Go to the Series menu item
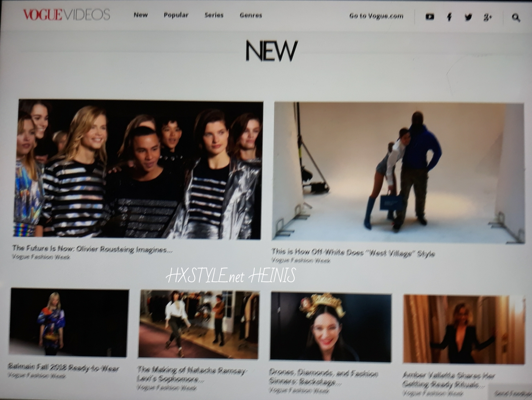This screenshot has height=400, width=532. [x=214, y=15]
